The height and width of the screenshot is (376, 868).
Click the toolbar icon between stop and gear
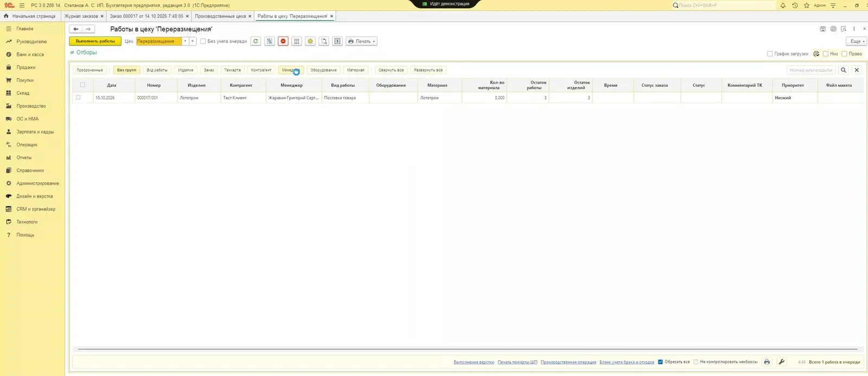pyautogui.click(x=297, y=41)
